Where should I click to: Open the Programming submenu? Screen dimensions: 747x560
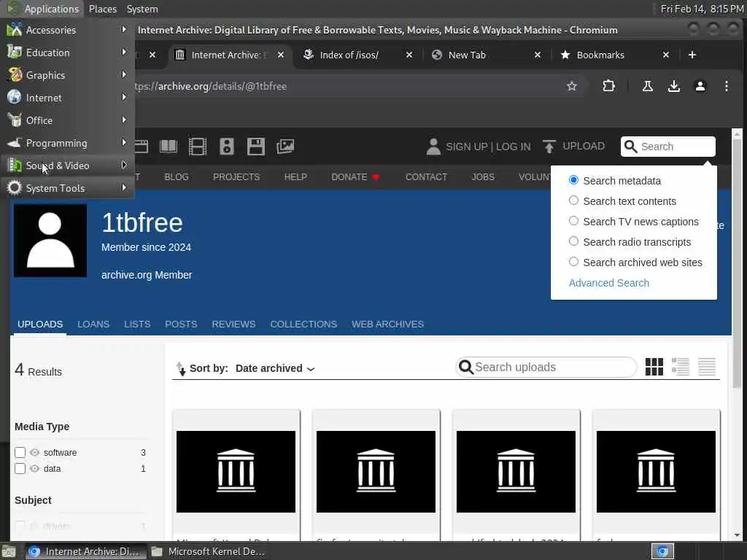click(67, 143)
